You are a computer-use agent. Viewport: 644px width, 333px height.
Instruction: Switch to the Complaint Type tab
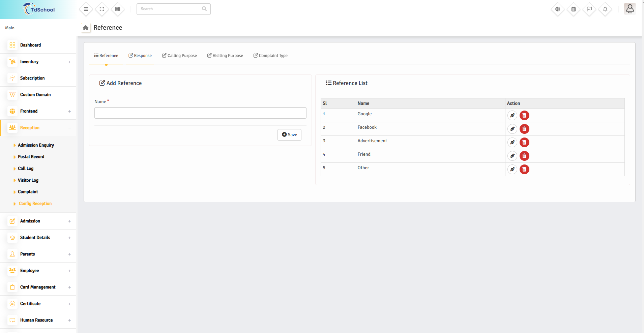(x=270, y=56)
